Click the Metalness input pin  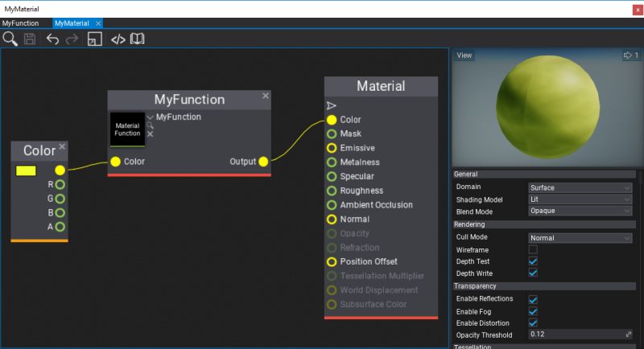(x=332, y=162)
